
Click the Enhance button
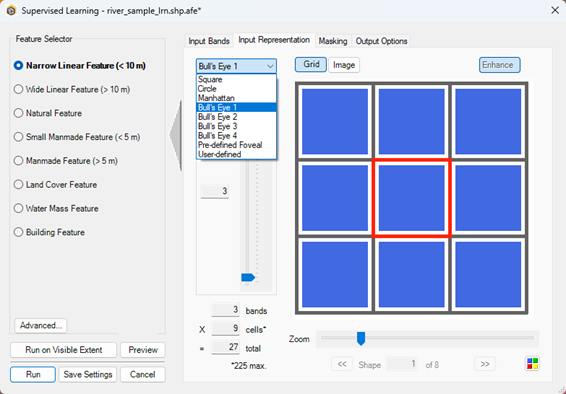[500, 65]
